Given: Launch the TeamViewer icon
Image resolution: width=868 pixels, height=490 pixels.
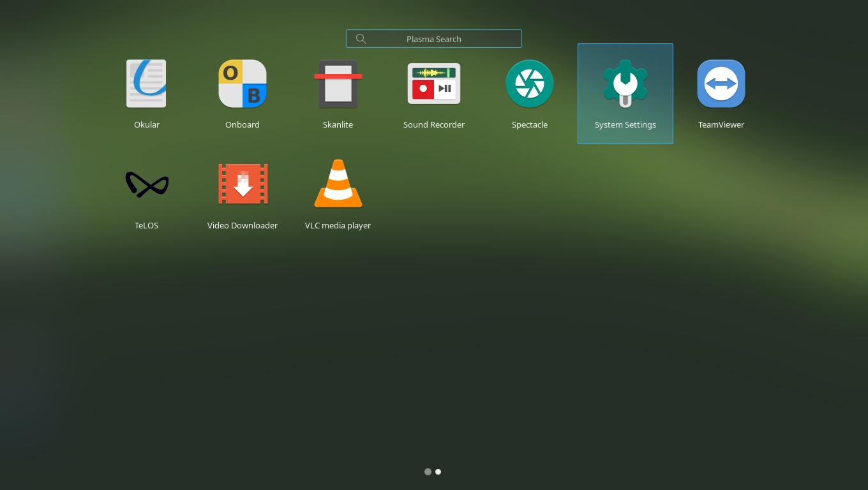Looking at the screenshot, I should tap(721, 84).
